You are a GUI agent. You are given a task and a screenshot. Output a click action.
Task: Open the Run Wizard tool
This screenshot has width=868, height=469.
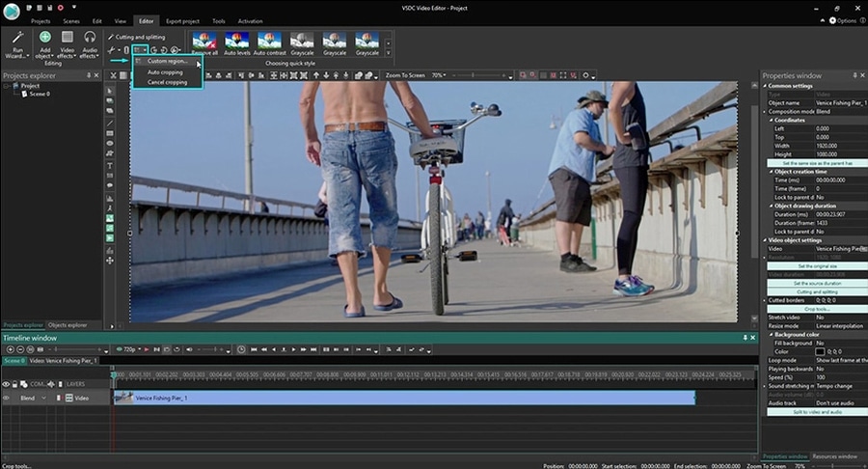point(17,41)
